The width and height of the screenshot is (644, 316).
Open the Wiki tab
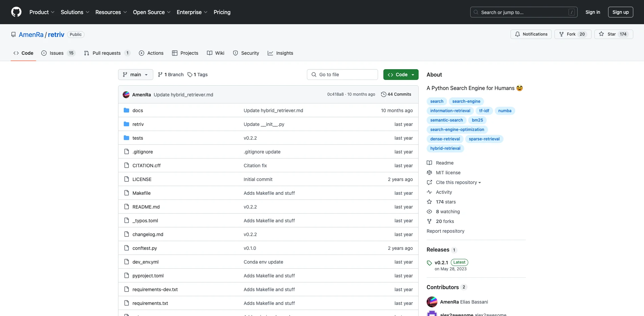click(216, 53)
